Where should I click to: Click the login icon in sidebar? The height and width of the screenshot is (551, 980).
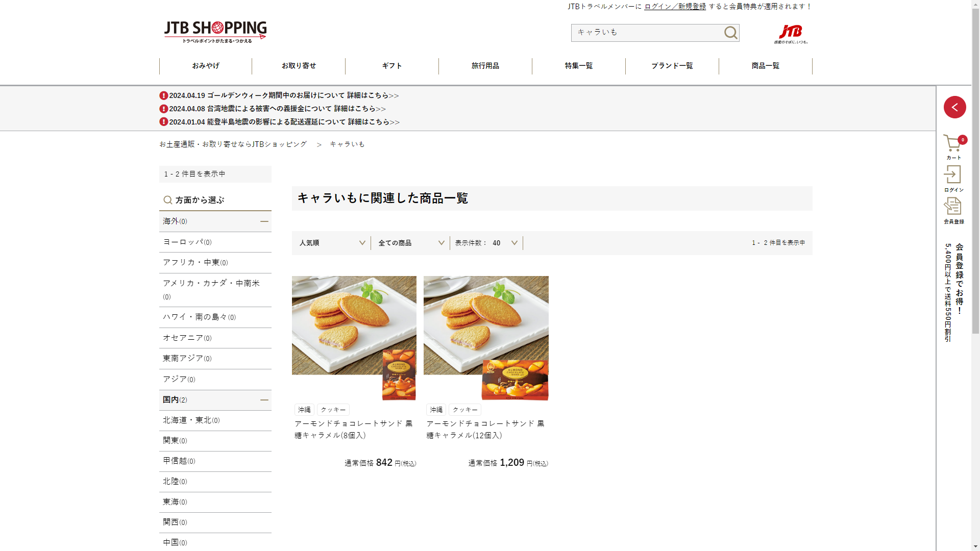(952, 176)
